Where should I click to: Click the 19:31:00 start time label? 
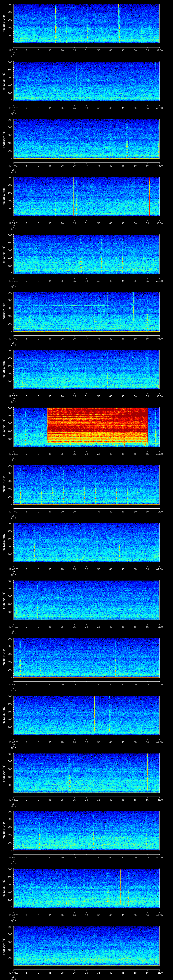tap(14, 50)
